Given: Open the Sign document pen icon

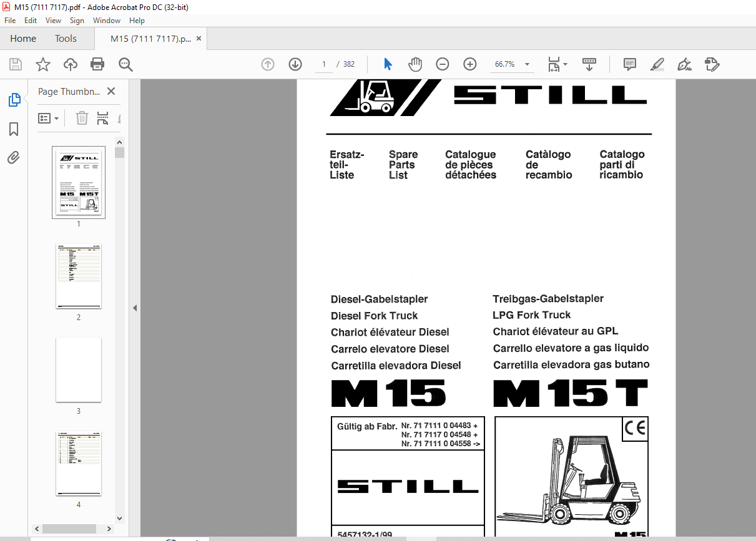Looking at the screenshot, I should tap(685, 64).
